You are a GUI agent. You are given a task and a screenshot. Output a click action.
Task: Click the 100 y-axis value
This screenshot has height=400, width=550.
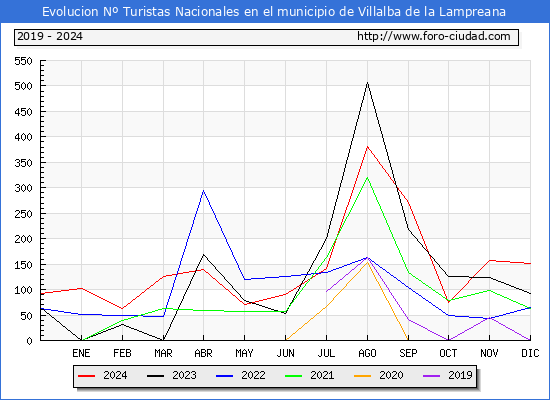pyautogui.click(x=23, y=290)
